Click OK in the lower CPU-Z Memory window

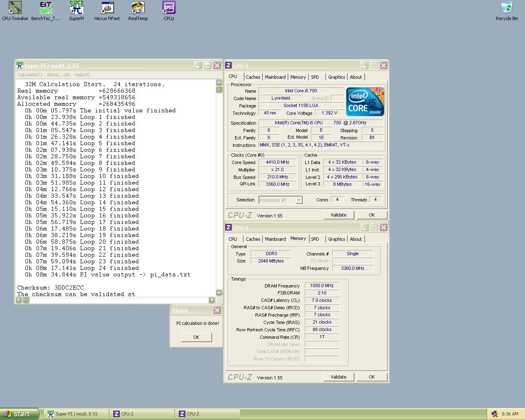pos(372,377)
